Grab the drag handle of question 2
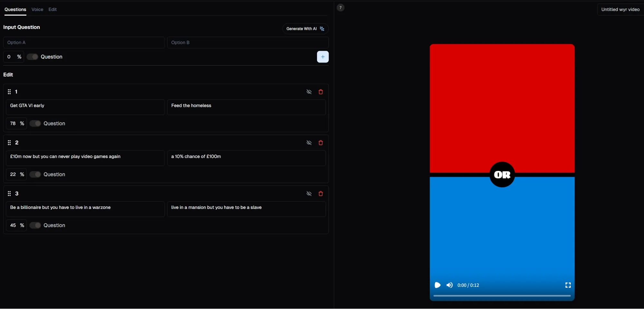 click(x=9, y=143)
